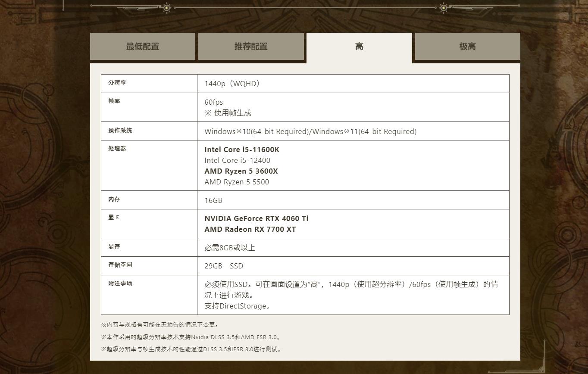The height and width of the screenshot is (374, 588).
Task: Click the 操作系统 row label
Action: click(120, 130)
